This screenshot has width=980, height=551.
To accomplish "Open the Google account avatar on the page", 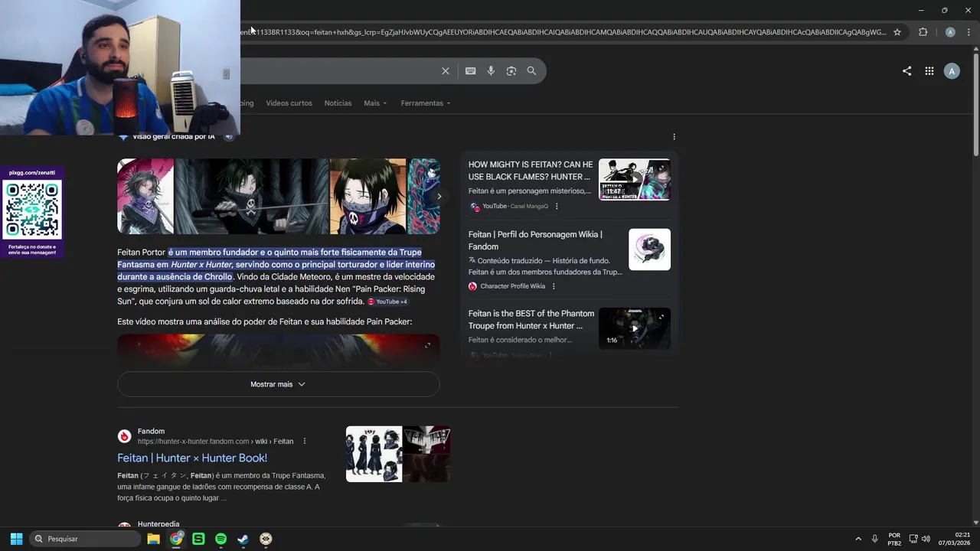I will tap(952, 71).
